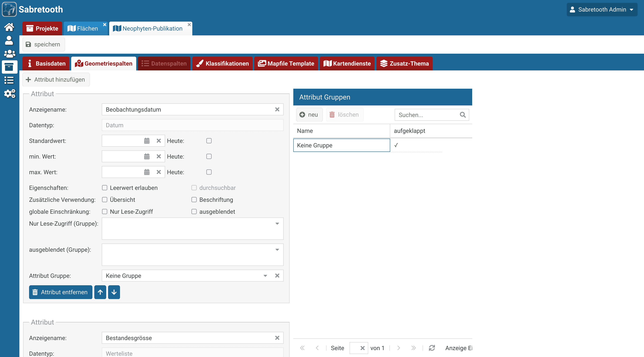
Task: Create new group with neu button
Action: click(309, 115)
